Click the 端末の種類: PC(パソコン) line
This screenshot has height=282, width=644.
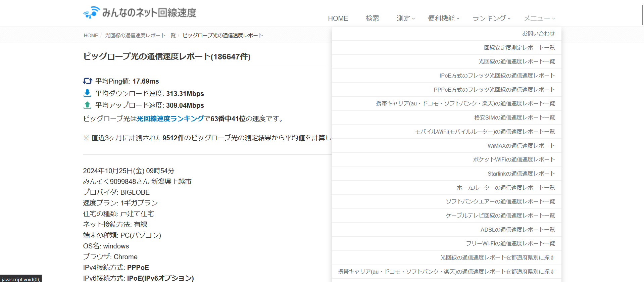pos(122,235)
